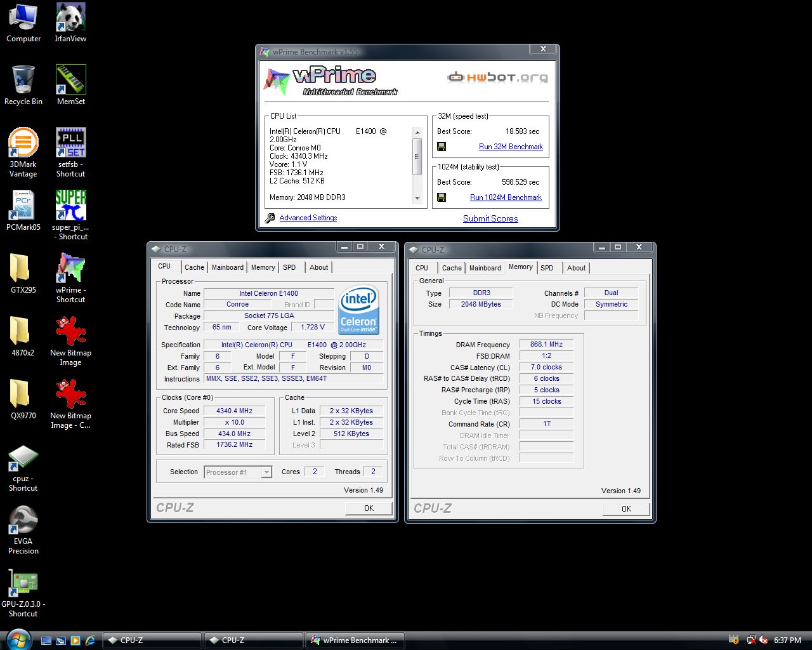
Task: Switch to SPD tab in left CPU-Z
Action: (x=289, y=267)
